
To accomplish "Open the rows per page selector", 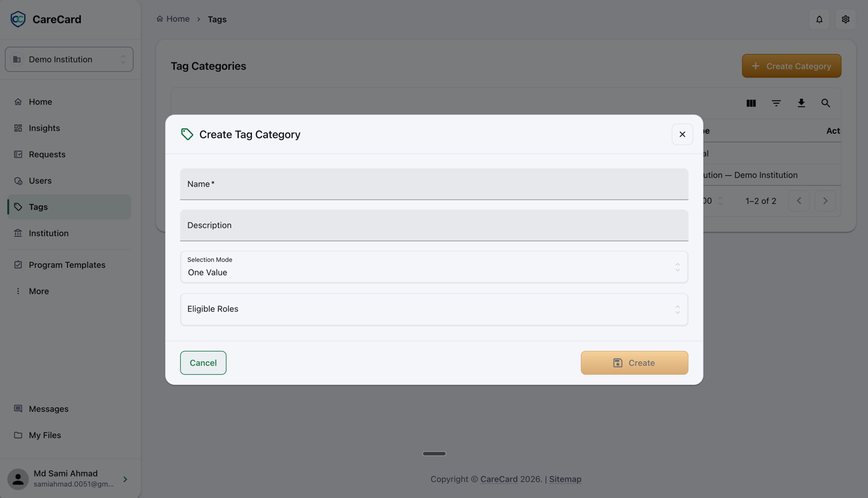I will [x=713, y=201].
